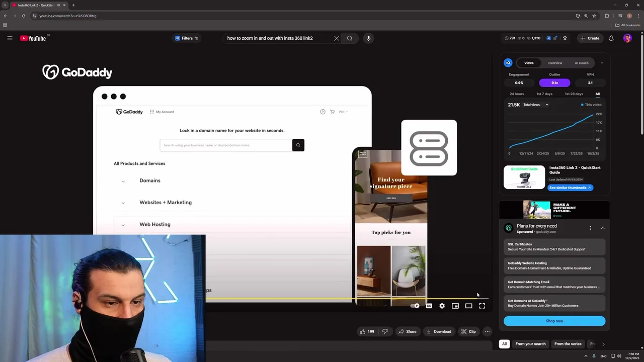This screenshot has height=362, width=644.
Task: Open the browser extensions puzzle icon
Action: coord(607,16)
